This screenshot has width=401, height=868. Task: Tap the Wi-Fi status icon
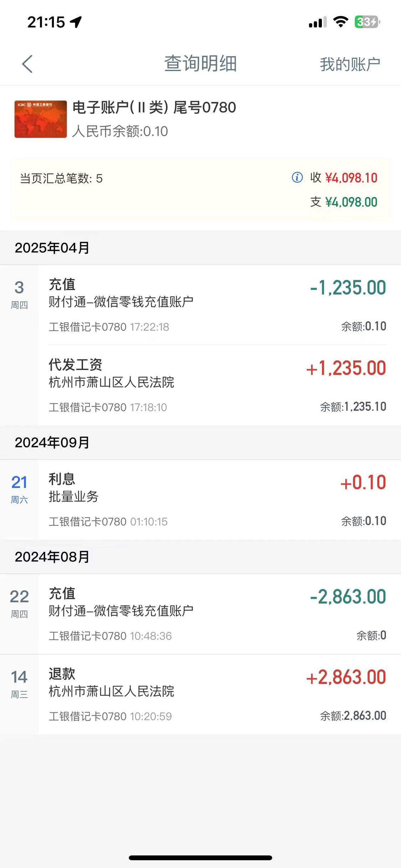[x=340, y=22]
